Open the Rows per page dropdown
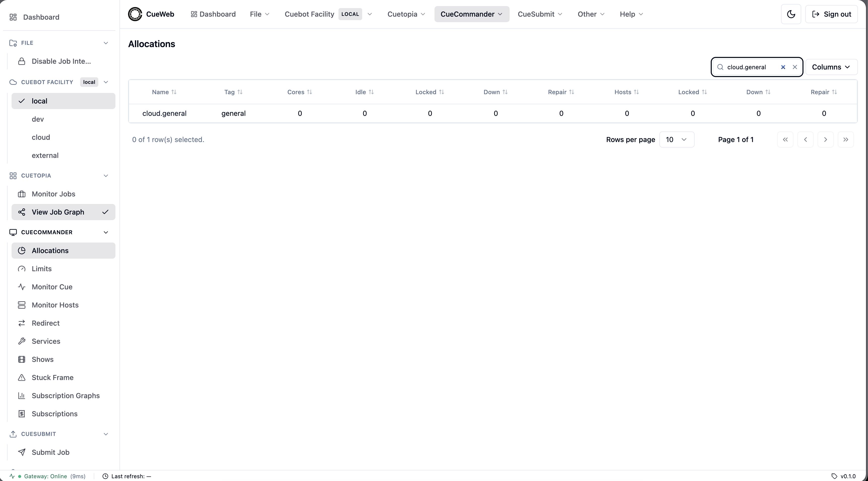 (677, 140)
